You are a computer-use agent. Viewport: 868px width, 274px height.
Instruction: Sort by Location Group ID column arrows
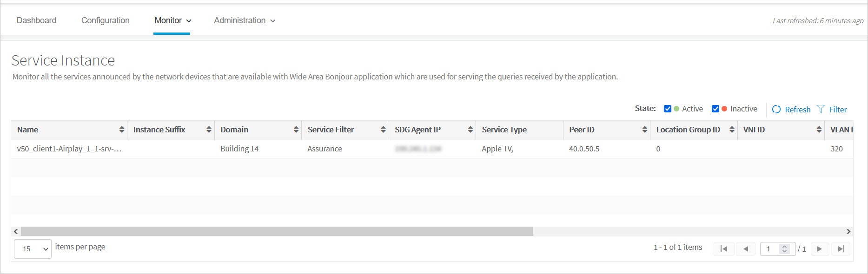coord(732,130)
